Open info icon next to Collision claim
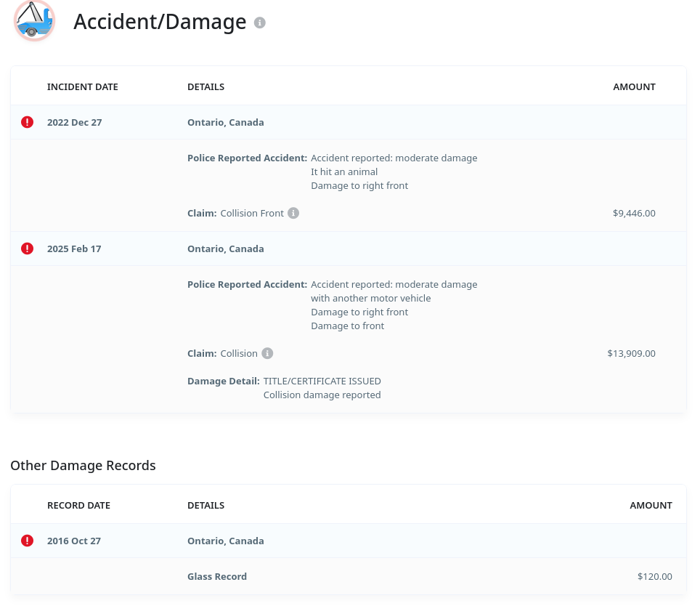This screenshot has height=614, width=700. (x=267, y=354)
